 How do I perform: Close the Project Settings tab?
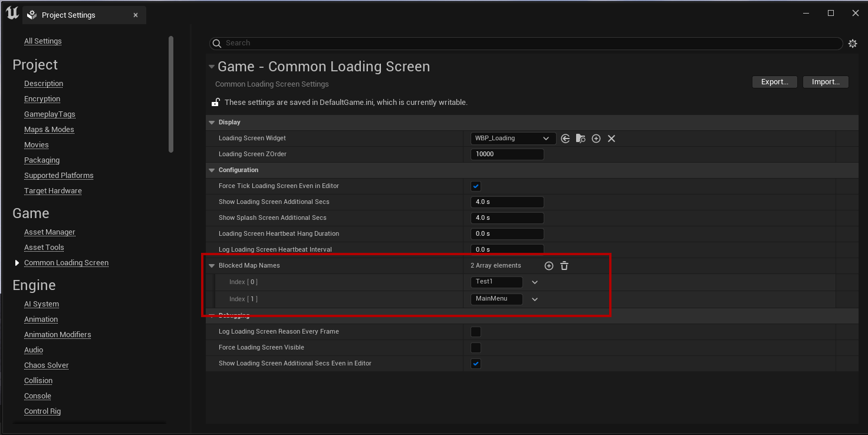coord(136,15)
